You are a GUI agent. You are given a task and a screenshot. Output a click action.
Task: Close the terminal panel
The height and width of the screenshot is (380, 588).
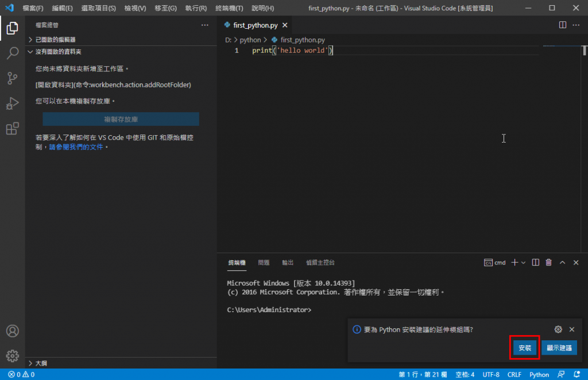pyautogui.click(x=576, y=263)
